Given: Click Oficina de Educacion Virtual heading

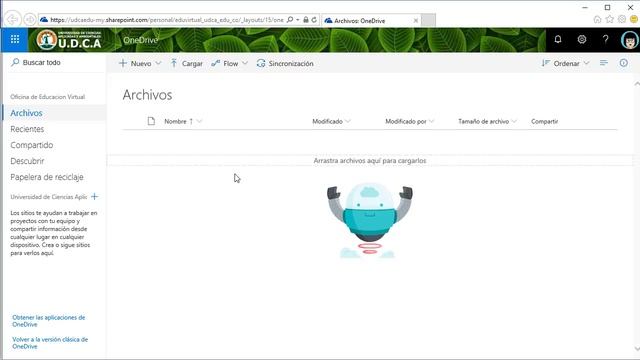Looking at the screenshot, I should point(48,97).
